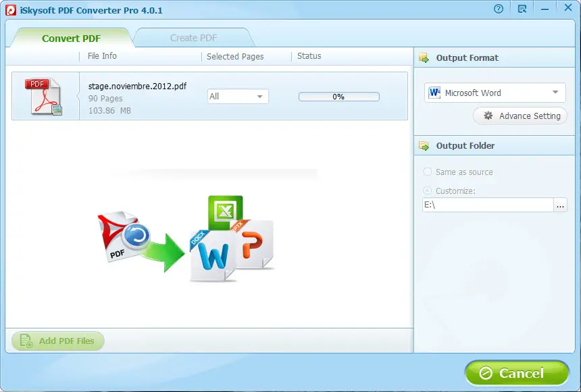Select the Same as source radio button
The image size is (581, 392).
pyautogui.click(x=427, y=172)
